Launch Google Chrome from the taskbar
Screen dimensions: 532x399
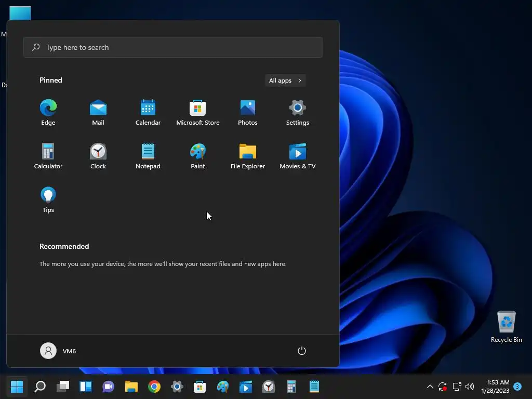click(154, 387)
